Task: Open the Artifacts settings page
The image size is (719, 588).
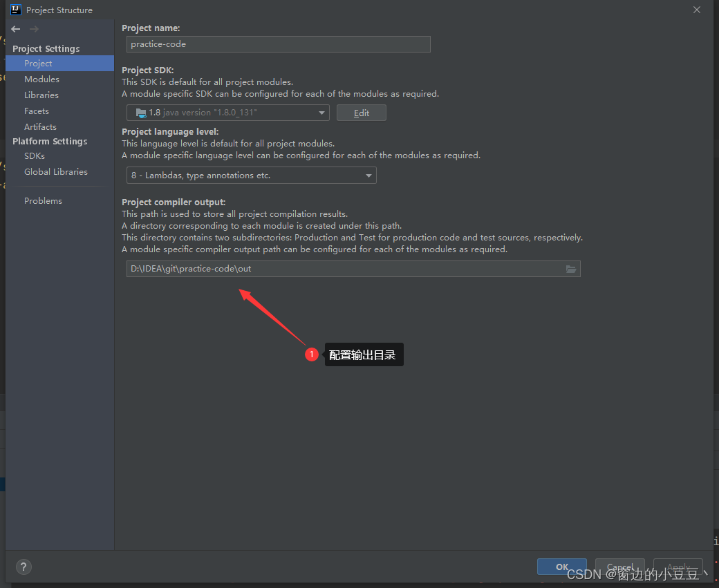Action: [x=40, y=126]
